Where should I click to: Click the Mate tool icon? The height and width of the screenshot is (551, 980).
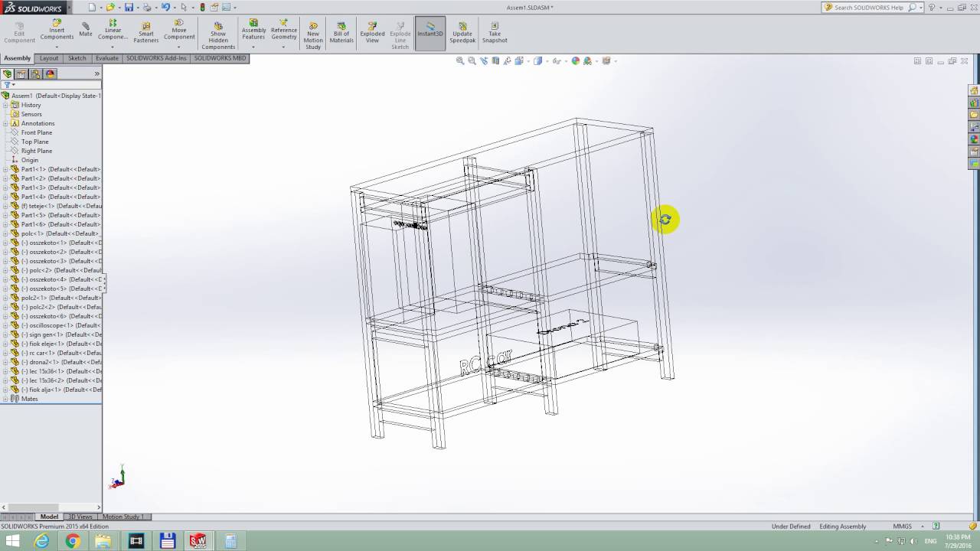click(x=86, y=29)
